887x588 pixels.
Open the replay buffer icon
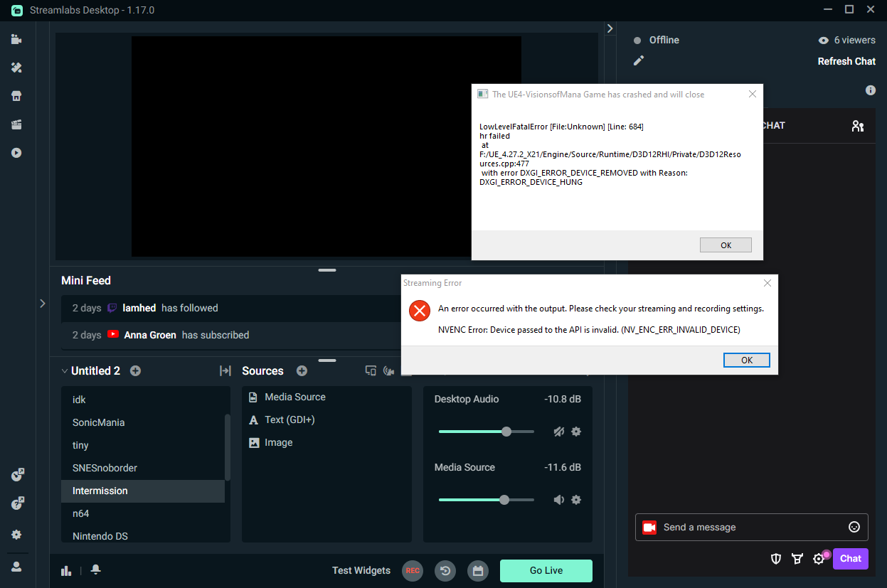pos(445,570)
